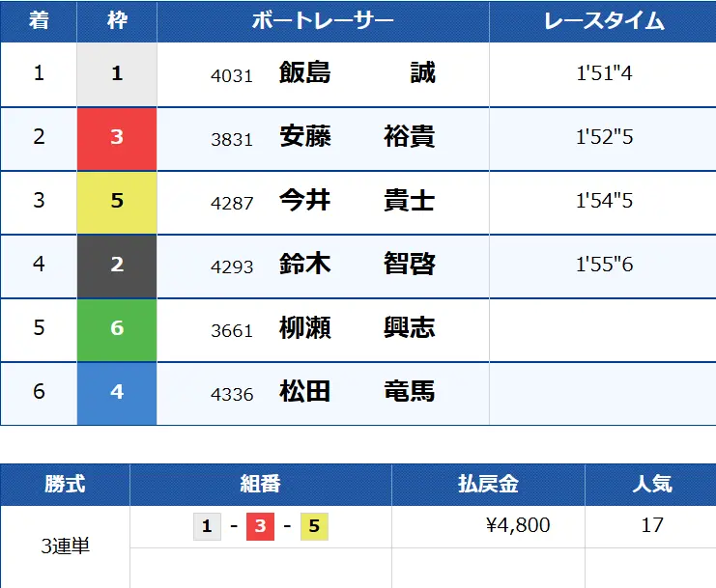The height and width of the screenshot is (588, 716).
Task: Open racer 鈴木 智啓 profile
Action: point(357,265)
